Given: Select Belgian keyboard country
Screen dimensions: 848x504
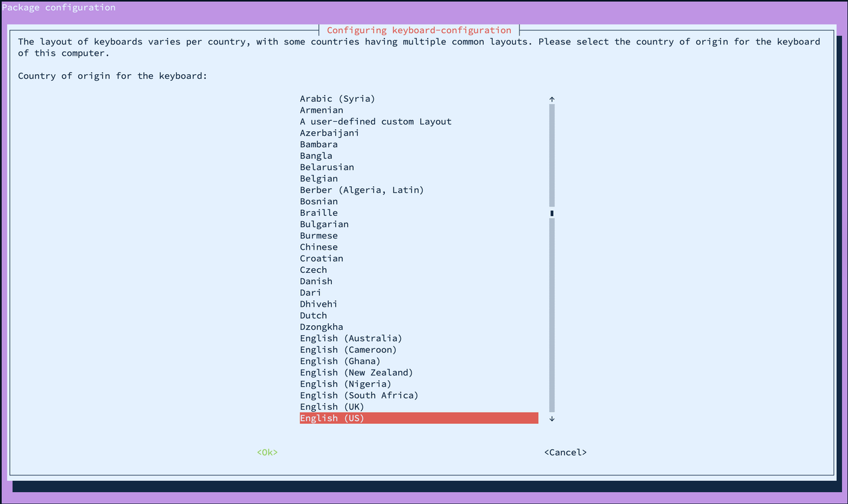Looking at the screenshot, I should coord(319,179).
